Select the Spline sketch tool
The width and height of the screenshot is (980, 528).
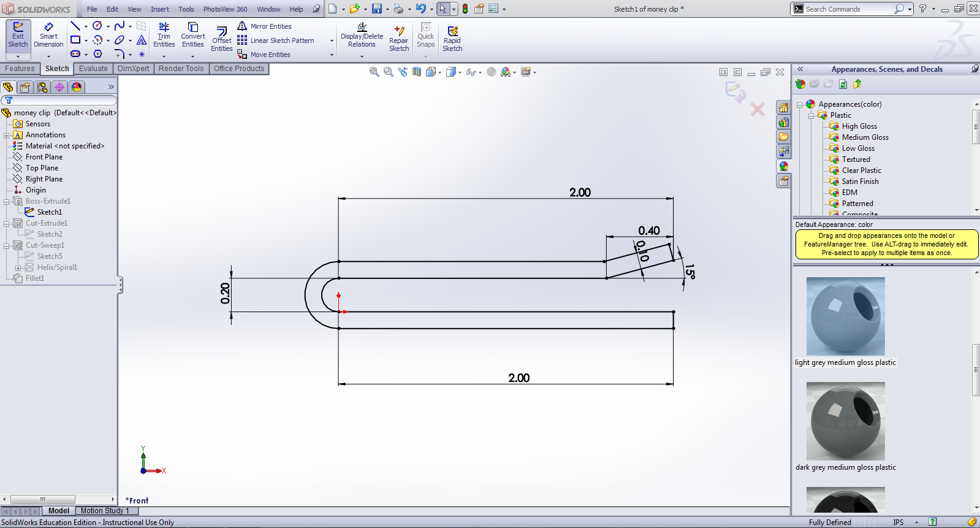coord(120,26)
